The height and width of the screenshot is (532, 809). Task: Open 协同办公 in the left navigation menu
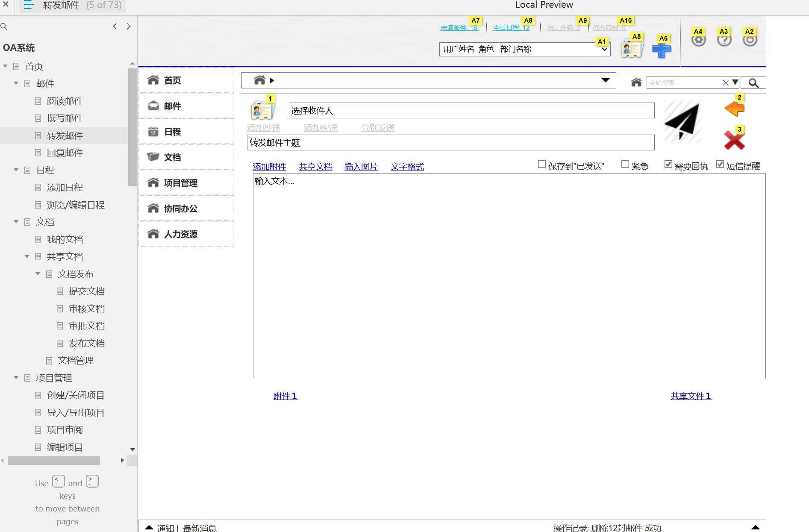click(186, 209)
